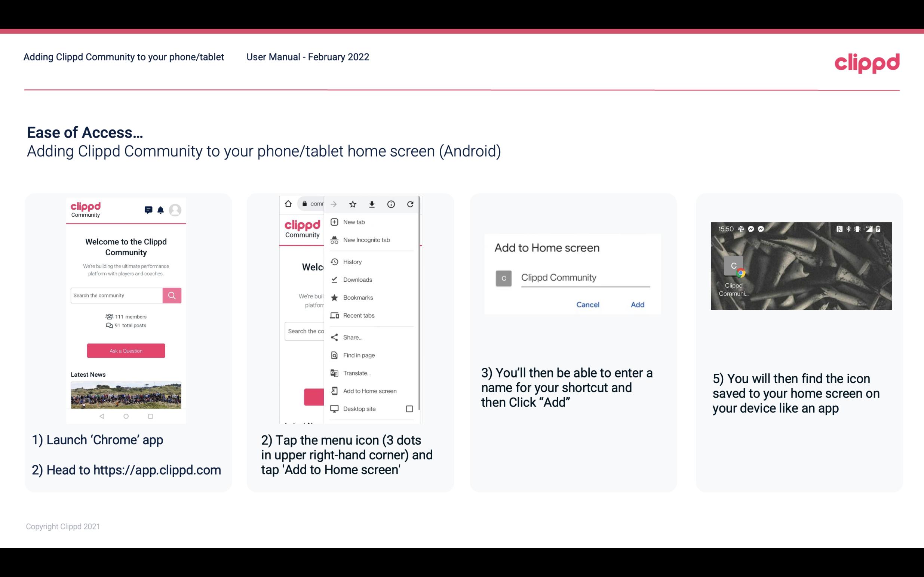The width and height of the screenshot is (924, 577).
Task: Click the Add button for shortcut
Action: [x=637, y=305]
